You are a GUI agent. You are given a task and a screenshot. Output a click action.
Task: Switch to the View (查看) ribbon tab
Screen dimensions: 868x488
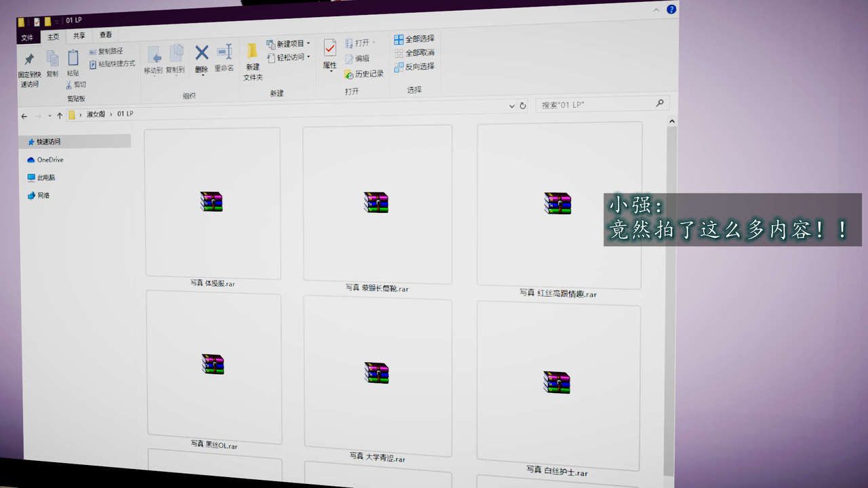coord(106,35)
